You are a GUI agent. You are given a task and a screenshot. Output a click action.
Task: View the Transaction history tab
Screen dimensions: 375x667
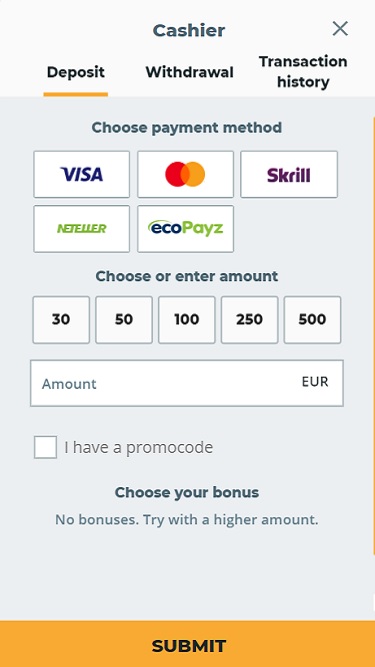(303, 71)
